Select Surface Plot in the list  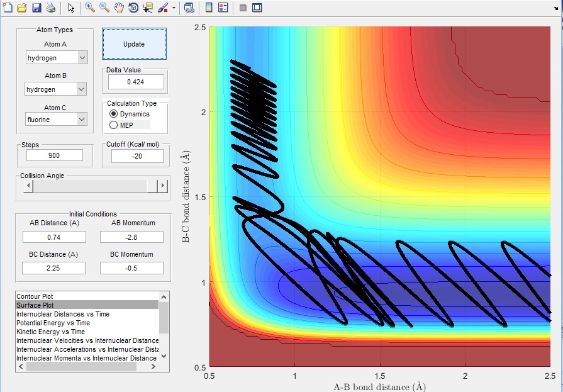(x=87, y=305)
